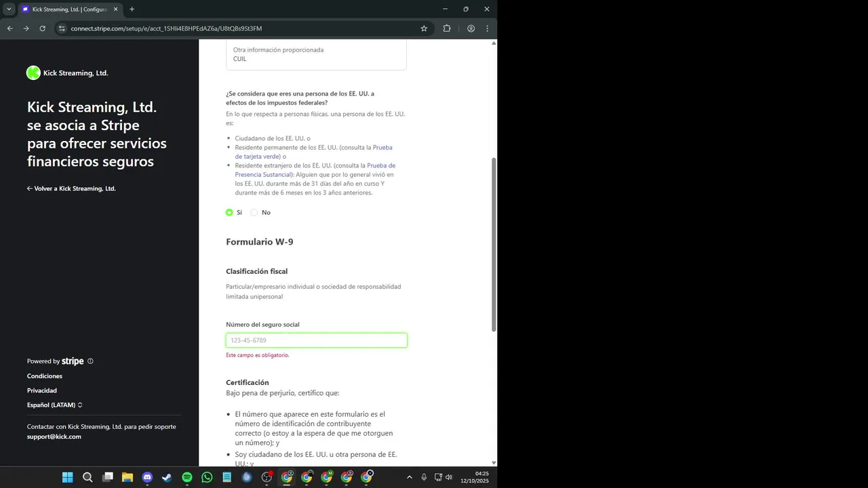The width and height of the screenshot is (868, 488).
Task: Reload the Stripe setup page
Action: 42,28
